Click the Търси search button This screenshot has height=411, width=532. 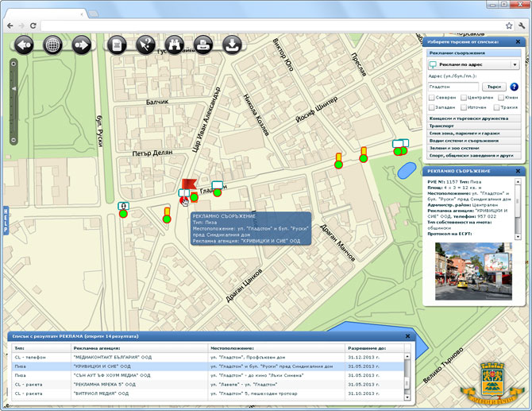494,87
